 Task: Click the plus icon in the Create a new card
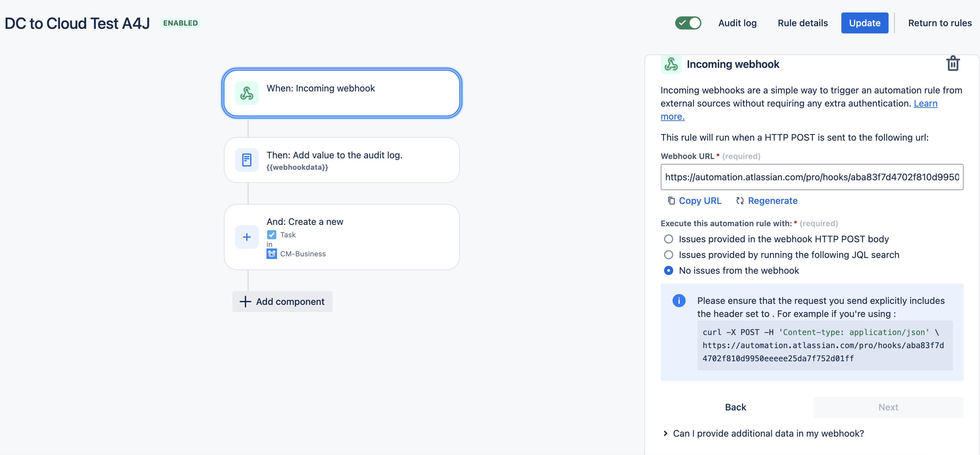click(246, 237)
